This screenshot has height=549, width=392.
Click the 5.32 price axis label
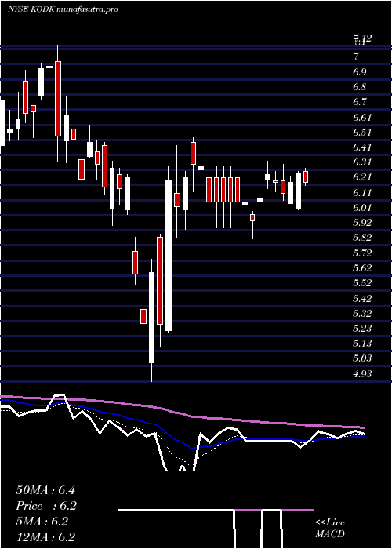361,313
